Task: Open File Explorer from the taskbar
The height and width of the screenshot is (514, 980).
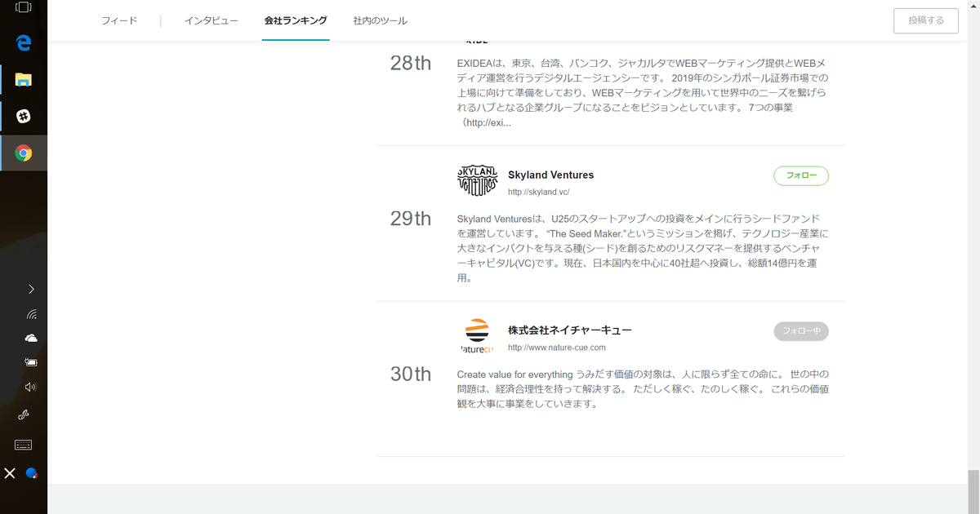Action: [x=24, y=80]
